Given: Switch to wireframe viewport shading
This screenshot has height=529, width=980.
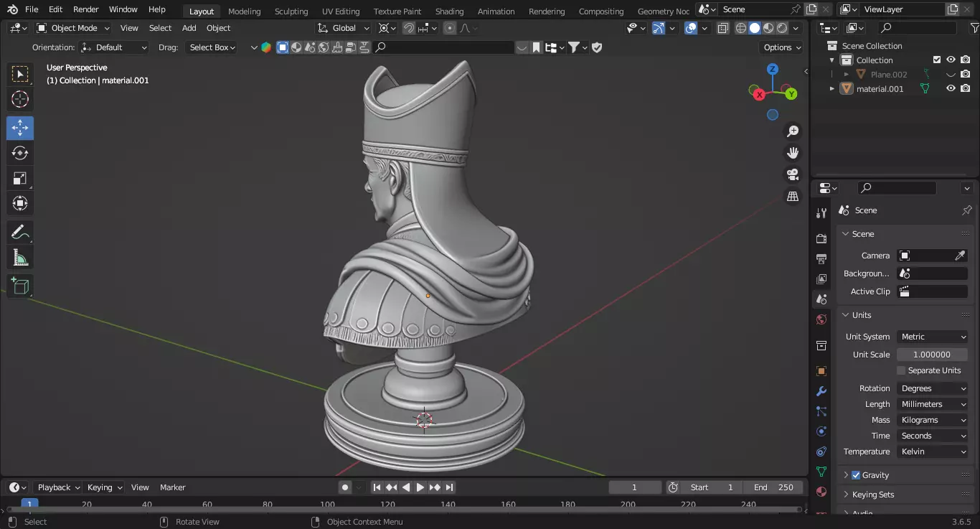Looking at the screenshot, I should click(741, 28).
